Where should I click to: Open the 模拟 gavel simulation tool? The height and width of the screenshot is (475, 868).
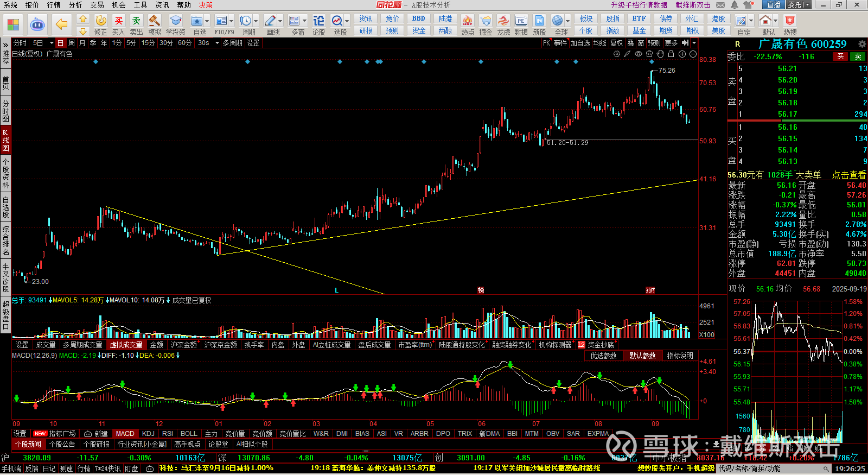point(155,24)
